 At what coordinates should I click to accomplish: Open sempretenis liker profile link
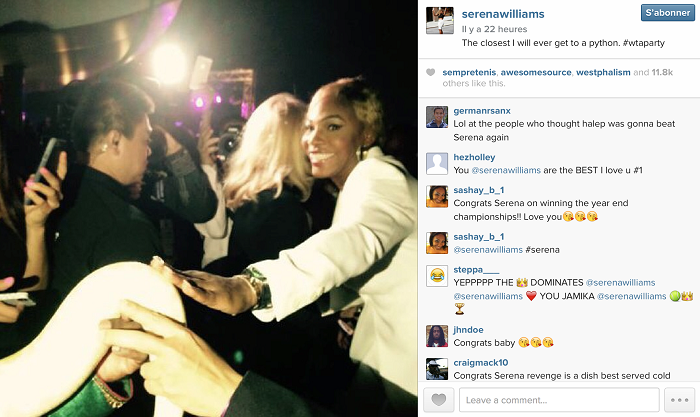(469, 72)
